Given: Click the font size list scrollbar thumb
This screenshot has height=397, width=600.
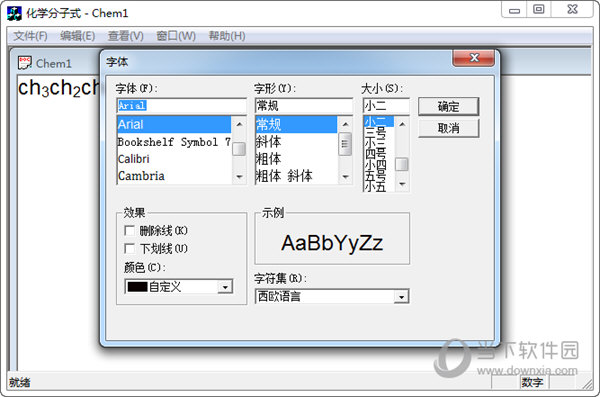Looking at the screenshot, I should 402,164.
